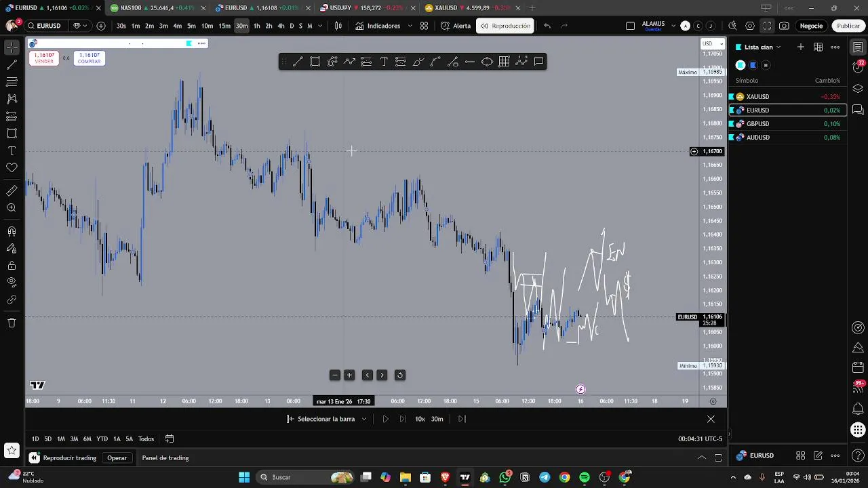
Task: Open the USD currency dropdown on price scale
Action: tap(712, 43)
